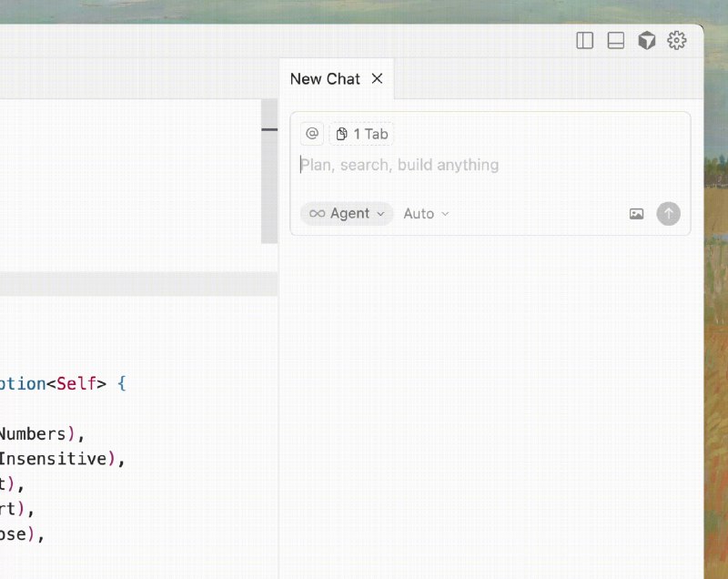Viewport: 728px width, 579px height.
Task: Click the Option<Self> return type in code
Action: 50,383
